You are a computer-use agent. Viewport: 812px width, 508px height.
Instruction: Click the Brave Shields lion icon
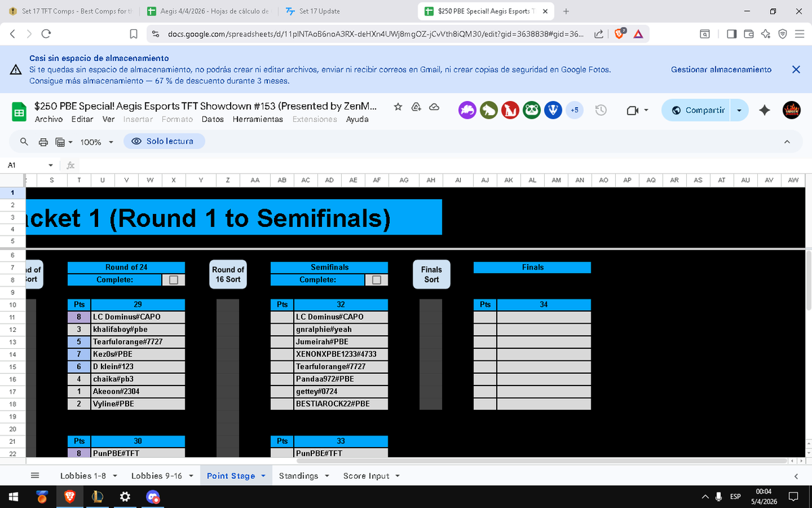620,33
